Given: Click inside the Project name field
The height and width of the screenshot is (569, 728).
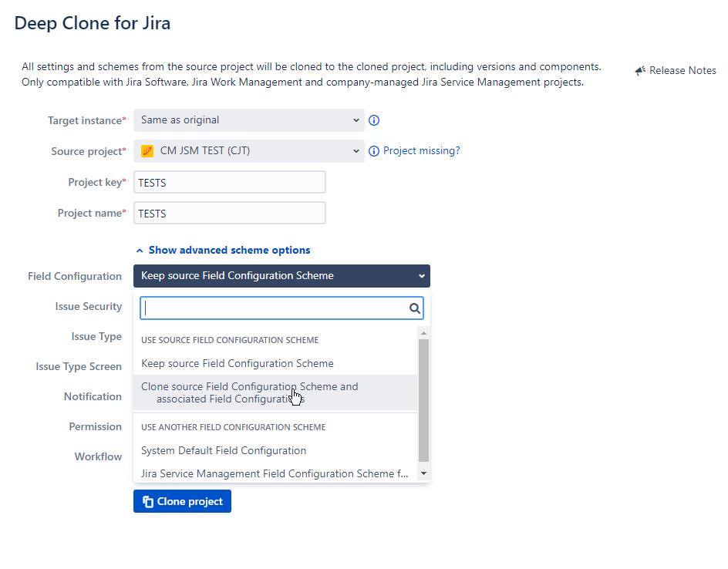Looking at the screenshot, I should point(229,213).
